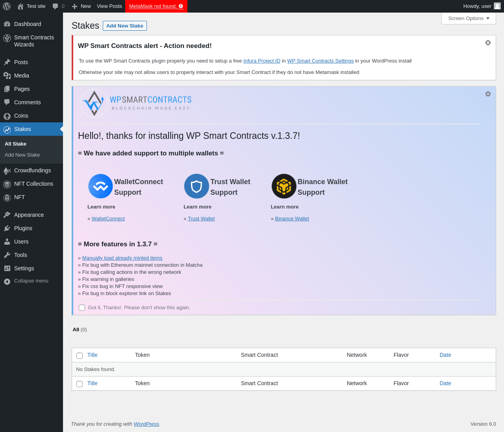
Task: Expand the Screen Options dropdown
Action: [x=469, y=18]
